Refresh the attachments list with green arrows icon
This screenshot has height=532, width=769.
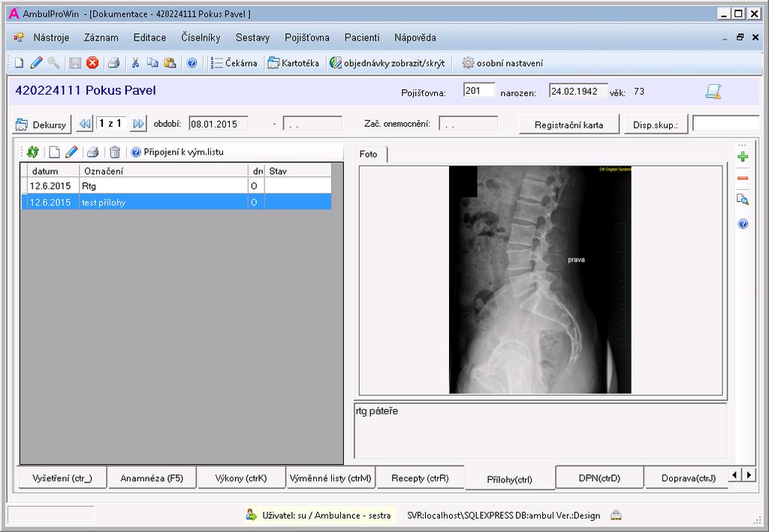(33, 152)
